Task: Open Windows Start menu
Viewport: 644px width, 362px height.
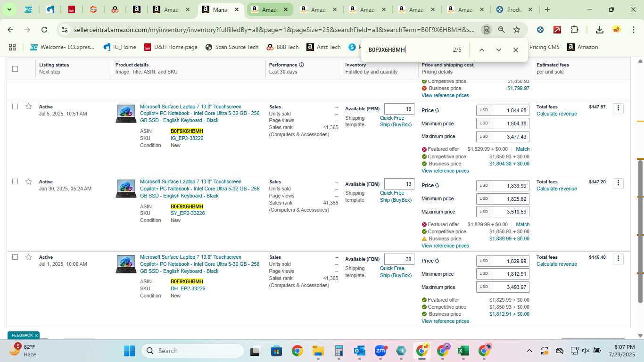Action: click(129, 351)
